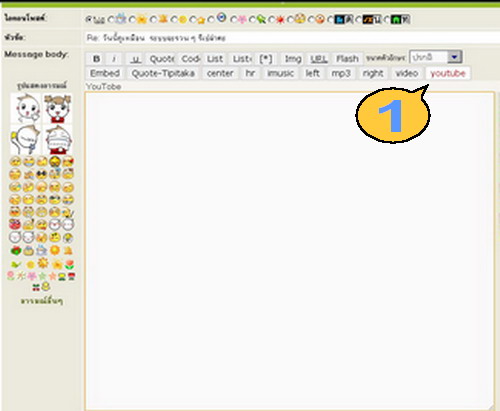Insert the white cat waving sticker
Screen dimensions: 500x411
(x=26, y=109)
